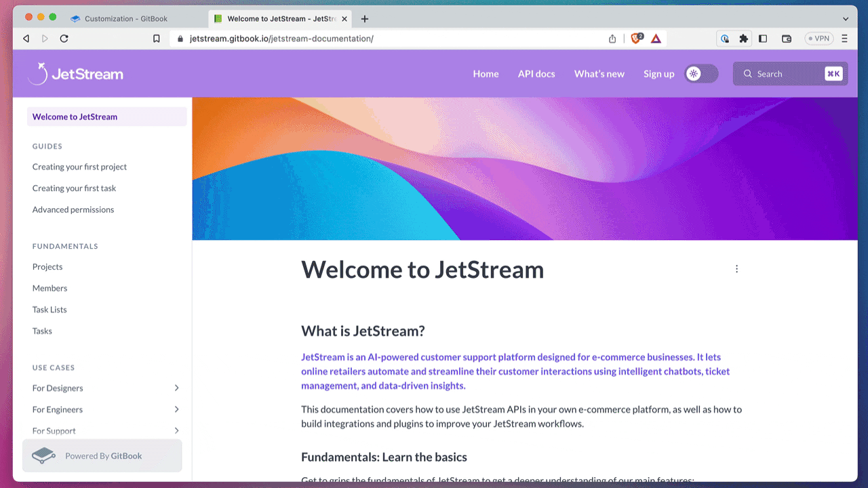Open What's new in the header nav
Viewport: 868px width, 488px height.
click(x=599, y=74)
